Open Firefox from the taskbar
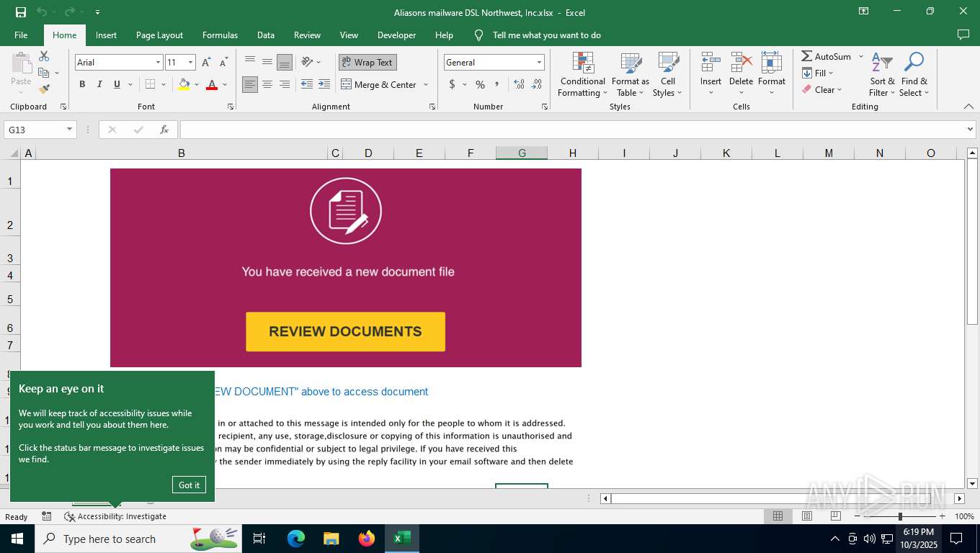 coord(367,539)
